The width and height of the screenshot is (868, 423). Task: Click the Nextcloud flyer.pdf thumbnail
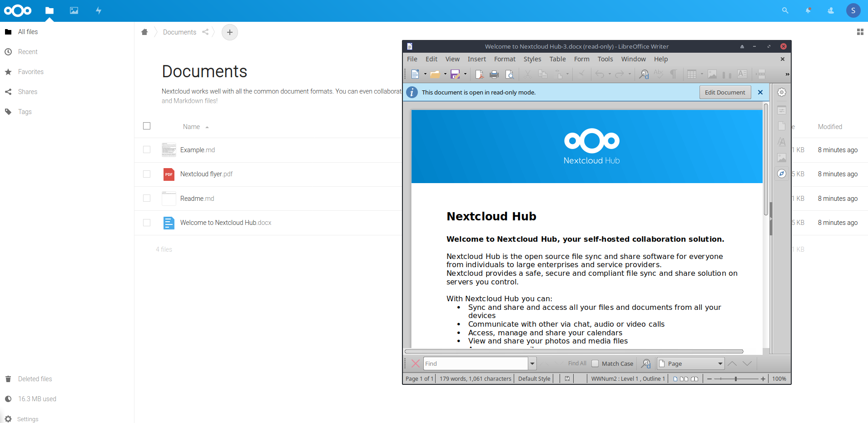pyautogui.click(x=169, y=174)
